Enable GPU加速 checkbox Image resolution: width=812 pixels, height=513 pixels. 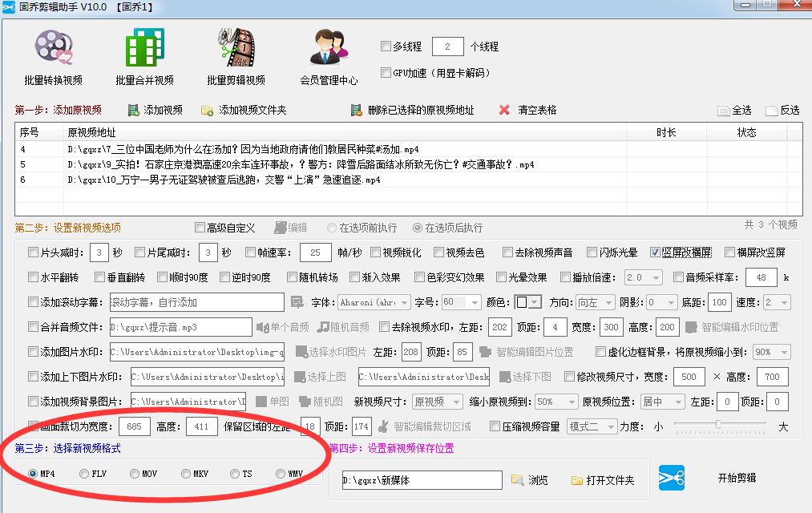[386, 72]
